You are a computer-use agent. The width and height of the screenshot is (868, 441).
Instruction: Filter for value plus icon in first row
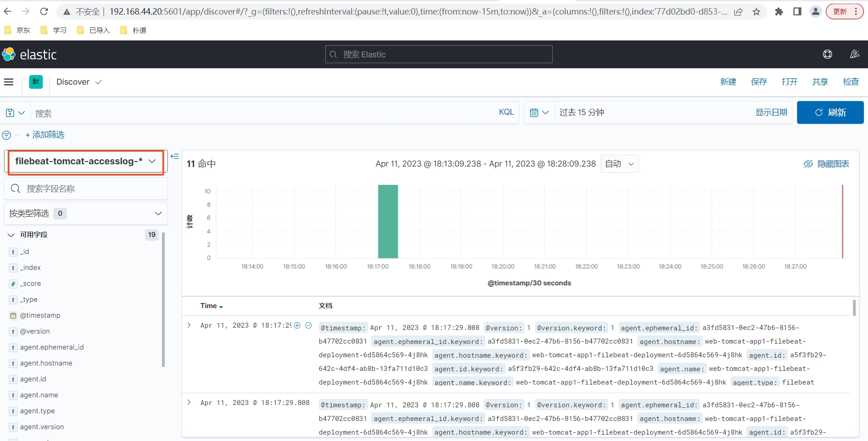pos(297,325)
